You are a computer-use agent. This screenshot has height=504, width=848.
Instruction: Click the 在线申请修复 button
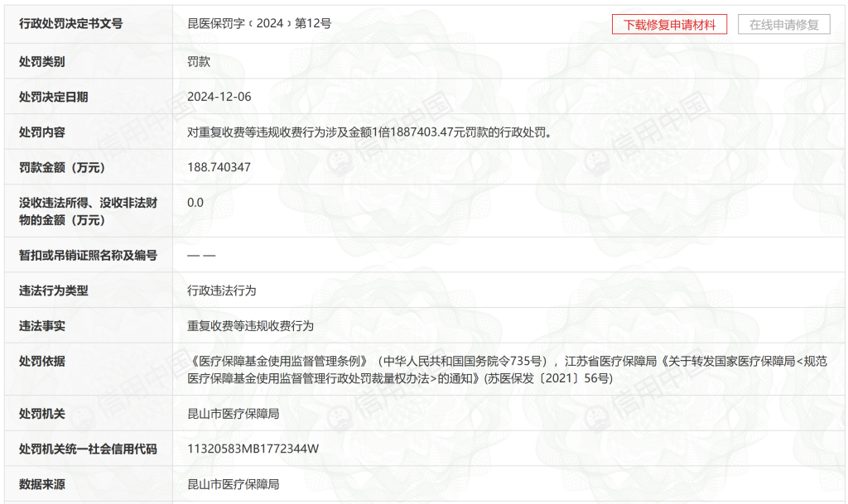pos(782,23)
